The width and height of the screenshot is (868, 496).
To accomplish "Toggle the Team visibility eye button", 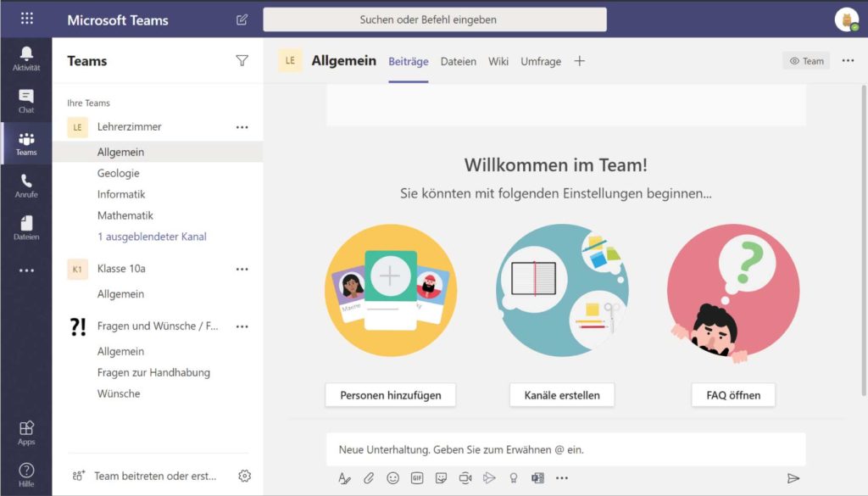I will tap(806, 61).
